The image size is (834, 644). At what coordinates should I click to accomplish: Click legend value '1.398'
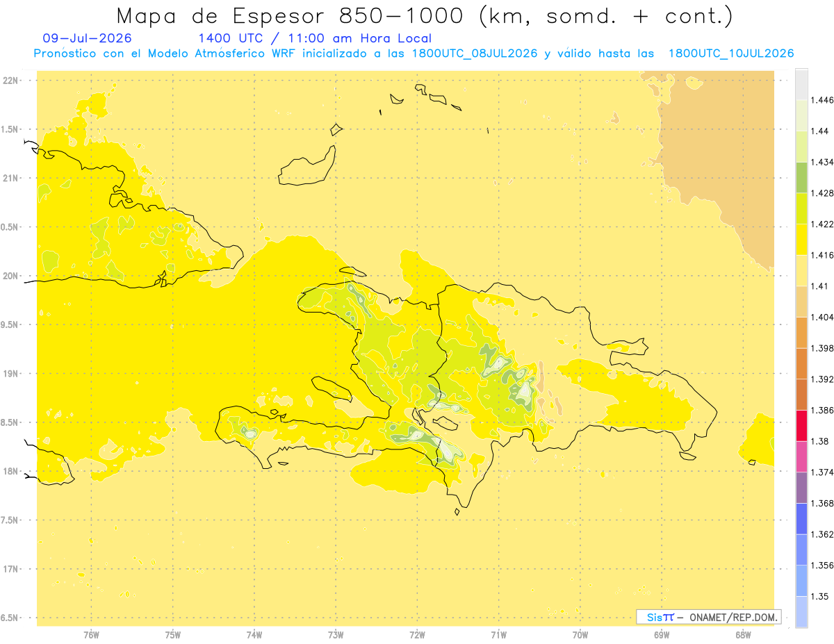tap(822, 348)
